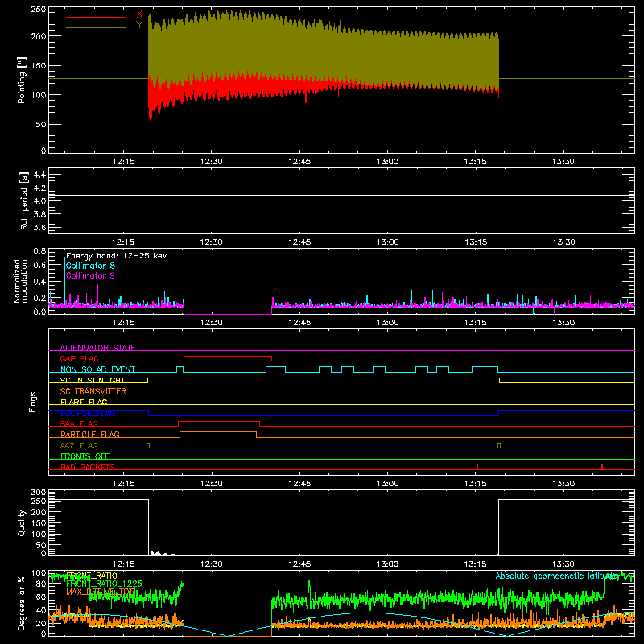Select the green FRONTS_OFF label
Viewport: 644px width, 644px height.
click(85, 456)
